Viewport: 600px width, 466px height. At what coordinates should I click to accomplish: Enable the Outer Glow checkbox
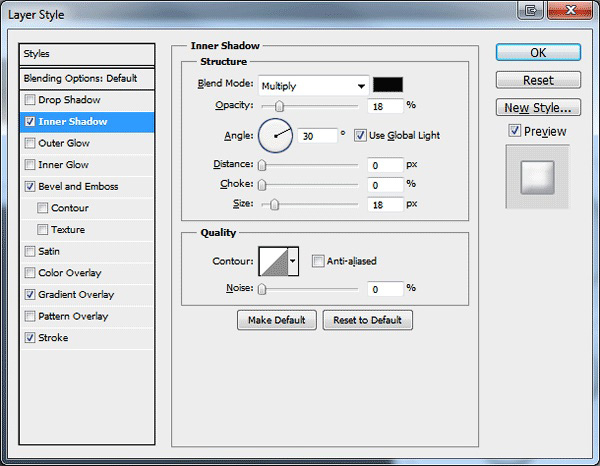point(30,143)
